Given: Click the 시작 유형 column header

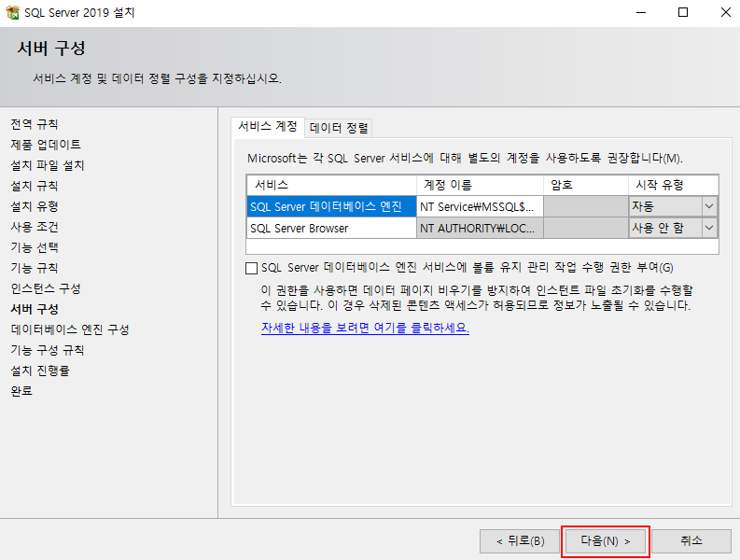Looking at the screenshot, I should tap(674, 185).
